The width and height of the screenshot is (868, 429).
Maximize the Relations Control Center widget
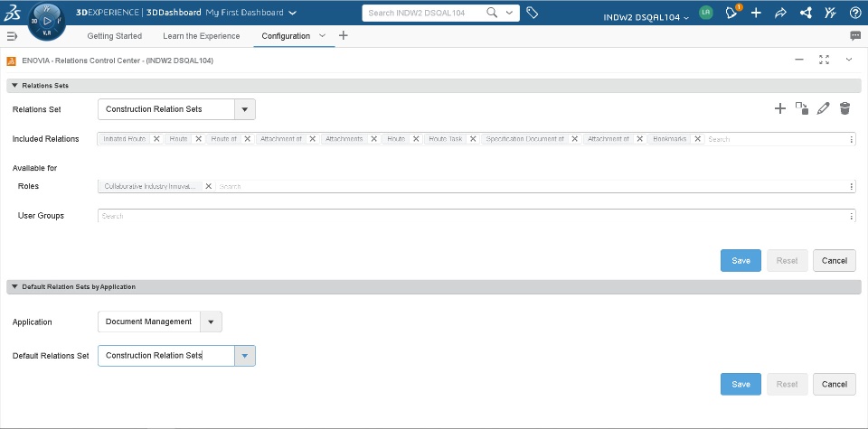(825, 60)
